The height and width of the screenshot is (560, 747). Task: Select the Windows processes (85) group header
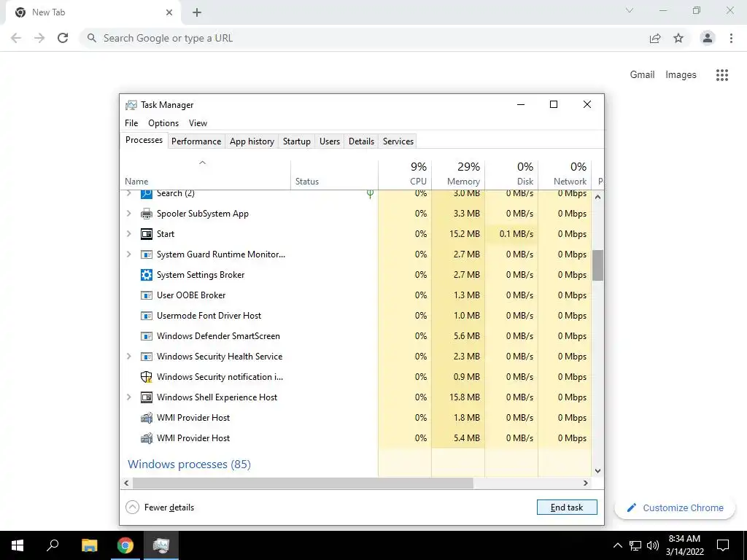point(189,464)
